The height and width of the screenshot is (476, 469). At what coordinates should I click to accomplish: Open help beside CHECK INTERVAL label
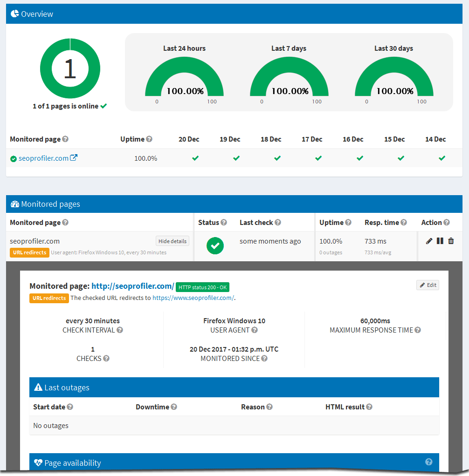coord(121,329)
